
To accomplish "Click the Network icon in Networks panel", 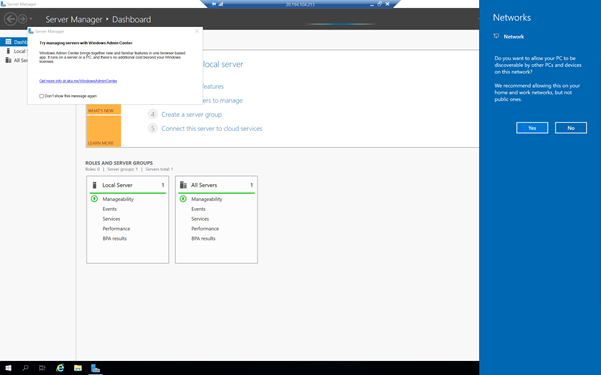I will point(496,36).
